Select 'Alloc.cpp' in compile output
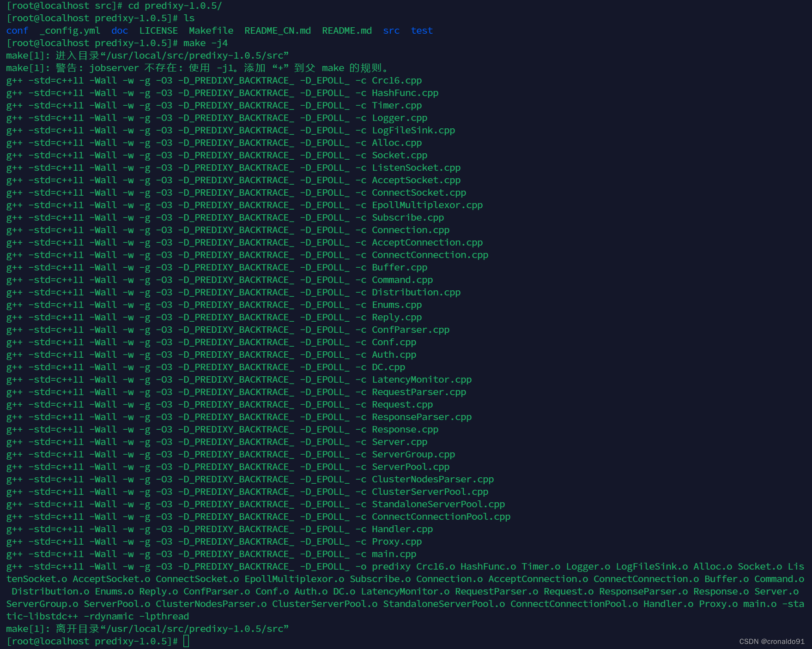The height and width of the screenshot is (649, 812). (x=397, y=143)
